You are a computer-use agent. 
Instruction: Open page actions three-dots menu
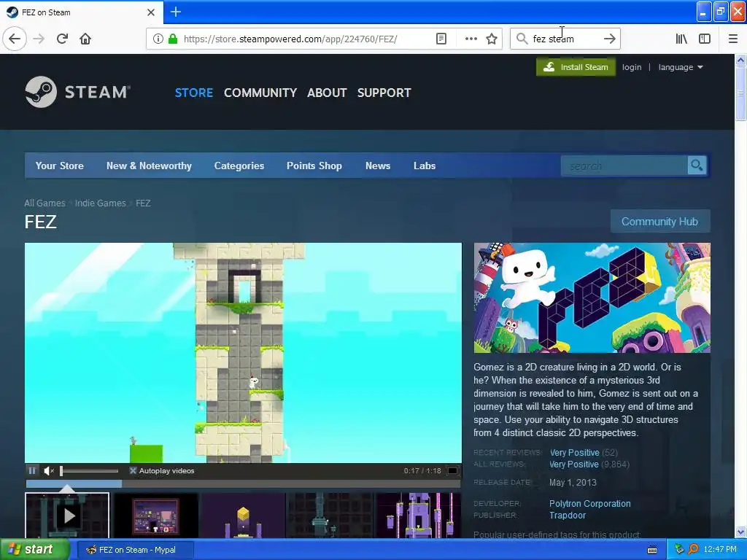point(471,39)
